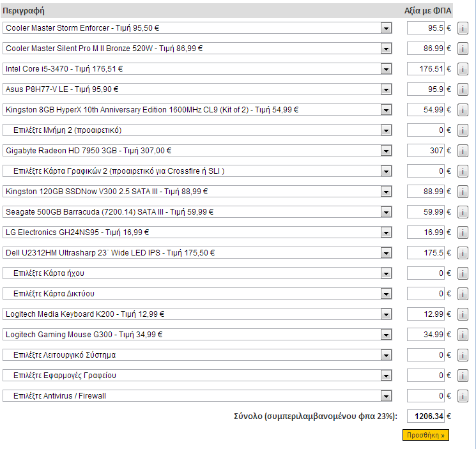The height and width of the screenshot is (449, 476).
Task: Click the 95.9 price field
Action: 426,89
